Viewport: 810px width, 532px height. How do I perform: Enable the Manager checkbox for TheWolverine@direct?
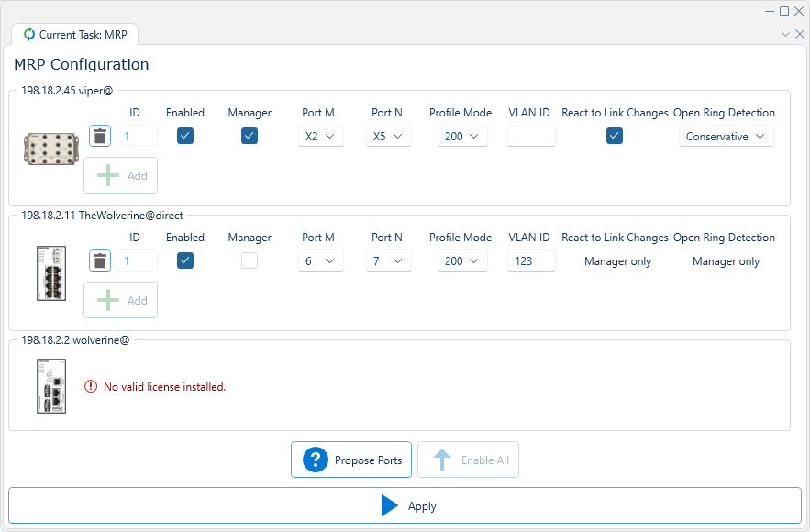click(x=249, y=260)
